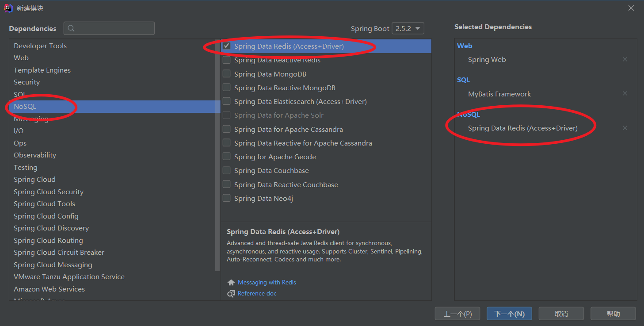Tick Spring Data Reactive MongoDB checkbox
The image size is (644, 326).
point(226,88)
